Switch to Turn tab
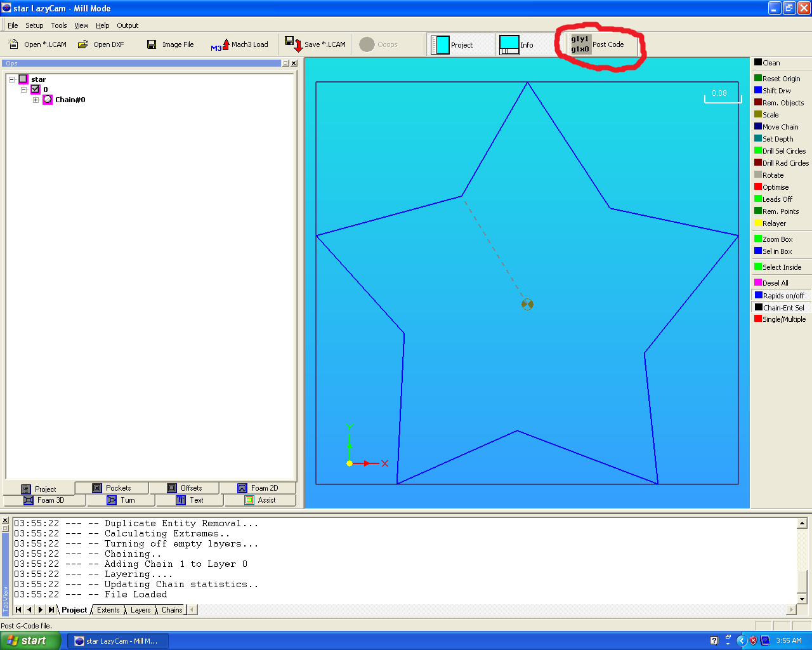The height and width of the screenshot is (650, 812). pyautogui.click(x=121, y=500)
